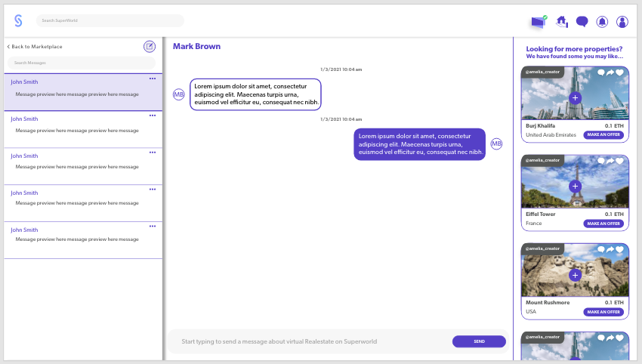Click @amelia_creator tag on Mount Rushmore card

point(542,249)
